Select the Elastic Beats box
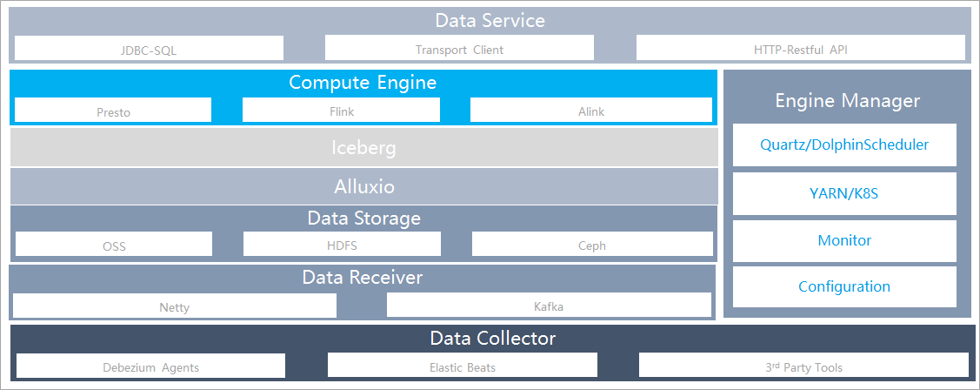This screenshot has width=980, height=390. tap(463, 366)
